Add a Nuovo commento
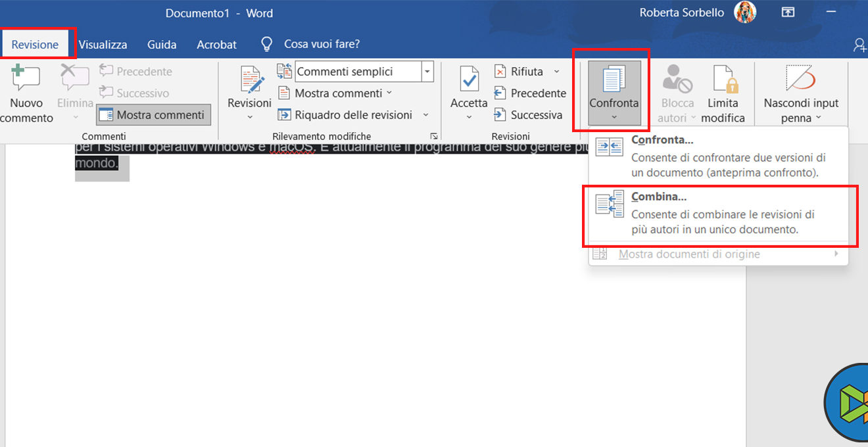 pyautogui.click(x=26, y=95)
